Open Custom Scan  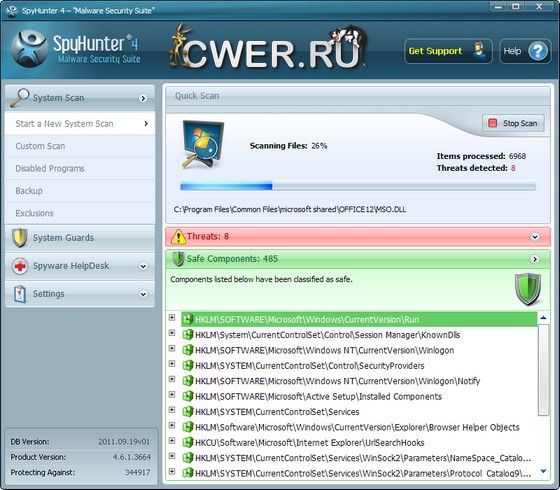coord(80,146)
